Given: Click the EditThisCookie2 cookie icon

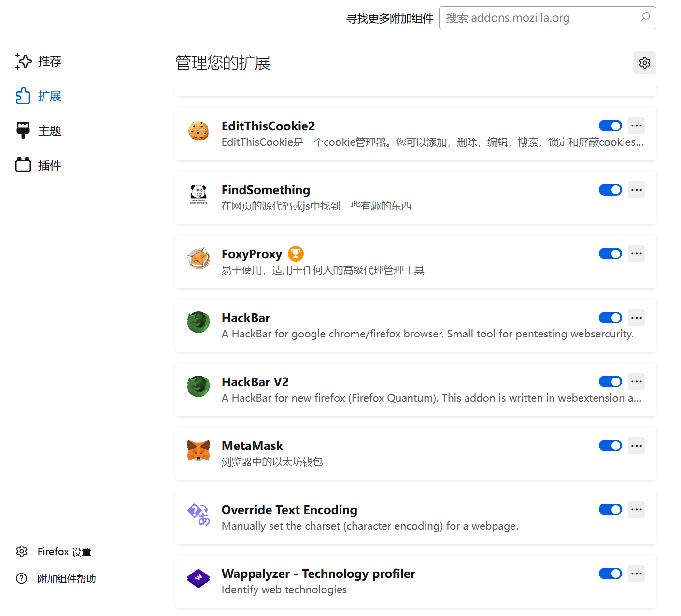Looking at the screenshot, I should (x=199, y=131).
